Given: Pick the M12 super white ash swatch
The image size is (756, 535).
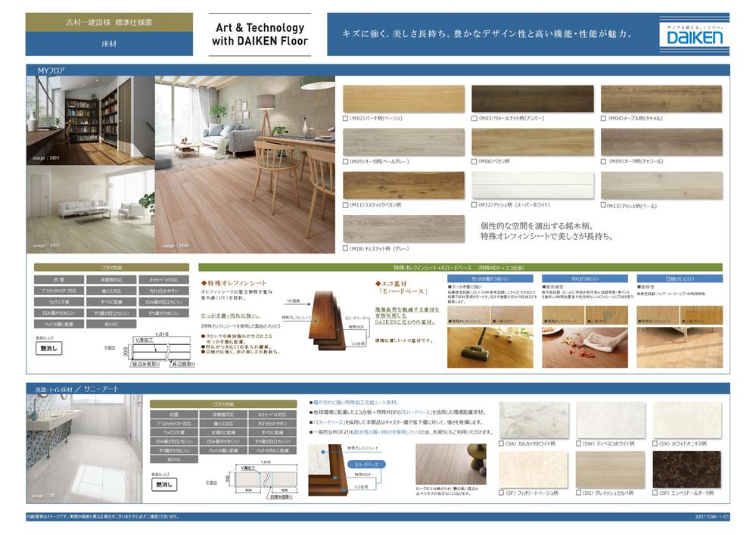Looking at the screenshot, I should pos(533,185).
